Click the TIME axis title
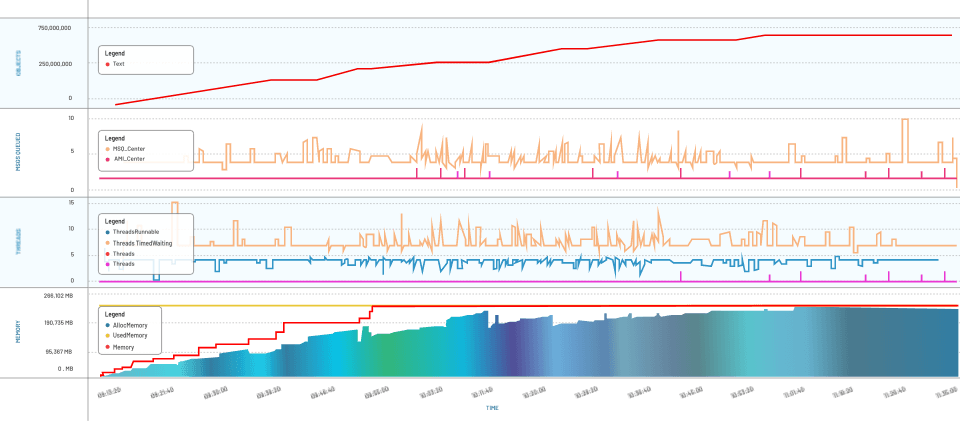Screen dimensions: 960x421 click(492, 407)
